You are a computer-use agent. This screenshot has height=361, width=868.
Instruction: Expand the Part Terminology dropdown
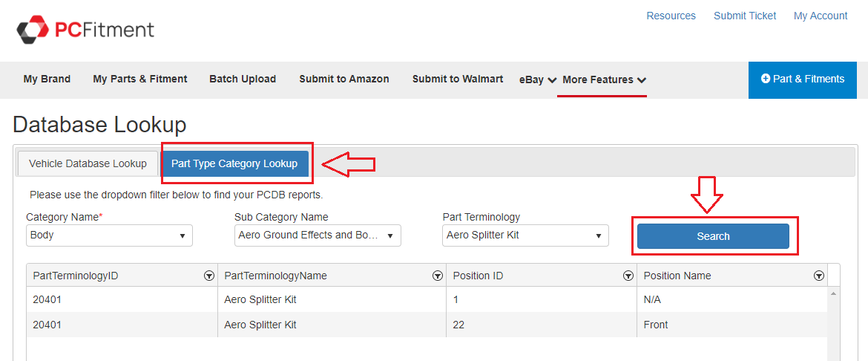525,235
